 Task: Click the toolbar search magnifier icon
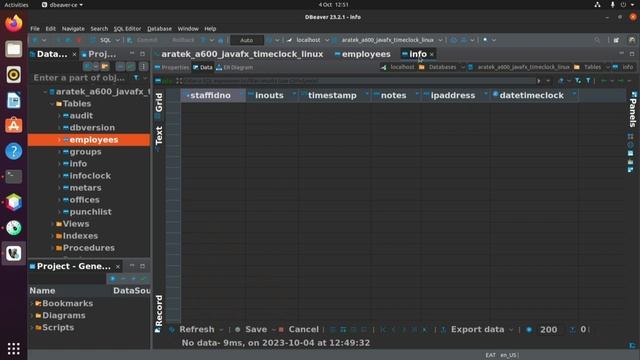tap(597, 40)
